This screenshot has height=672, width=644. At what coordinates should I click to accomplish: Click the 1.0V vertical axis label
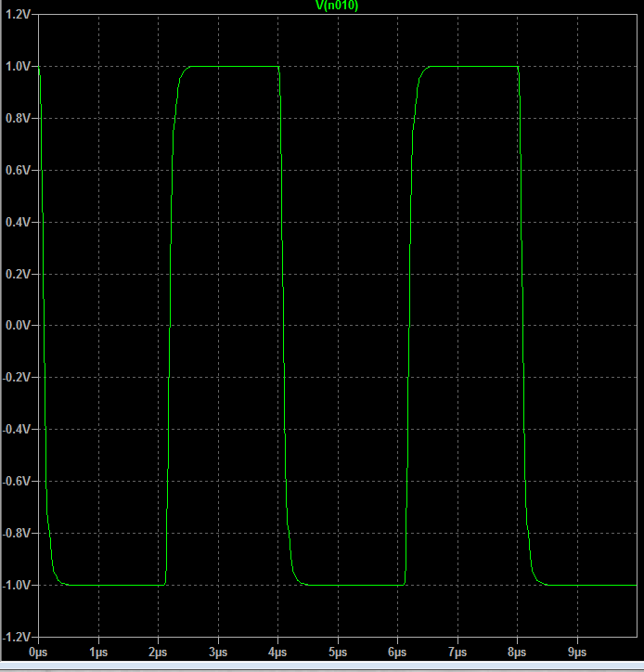[18, 67]
